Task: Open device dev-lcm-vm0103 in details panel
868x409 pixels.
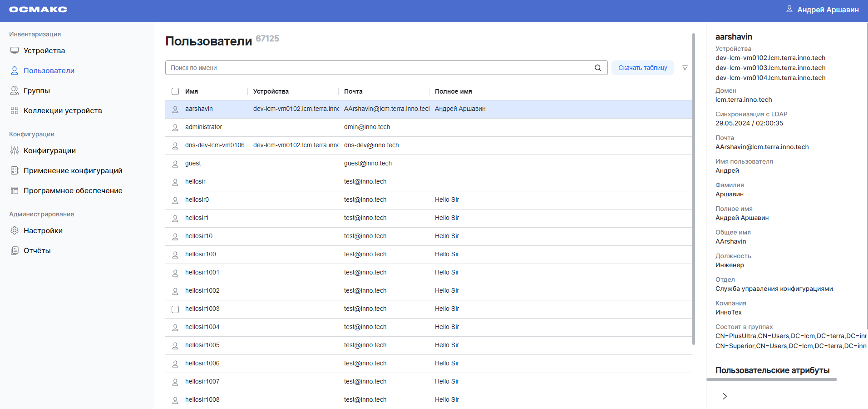Action: (770, 68)
